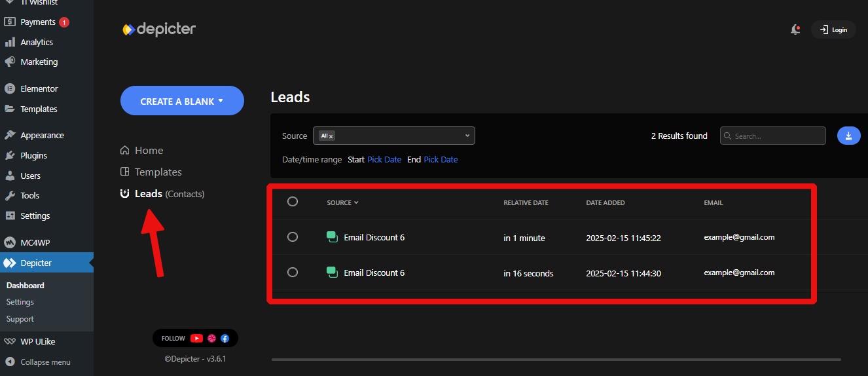The image size is (868, 376).
Task: Click the Leads magnet icon
Action: [125, 194]
